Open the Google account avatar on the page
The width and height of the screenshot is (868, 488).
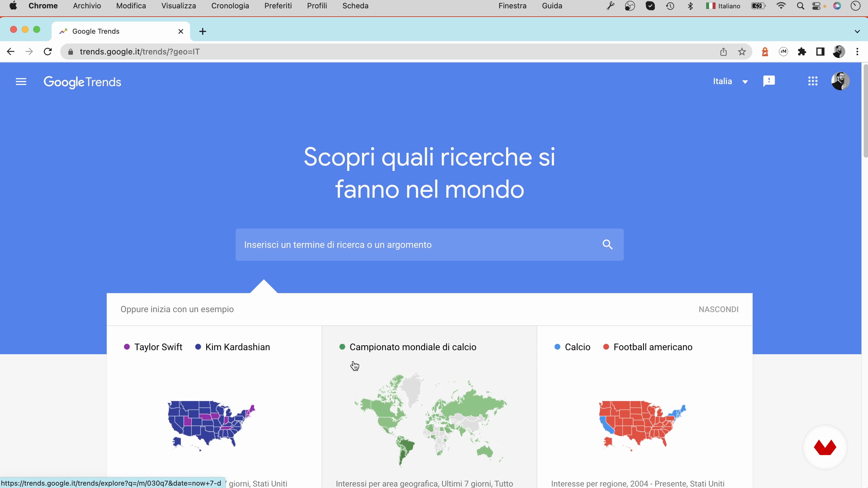pos(840,81)
